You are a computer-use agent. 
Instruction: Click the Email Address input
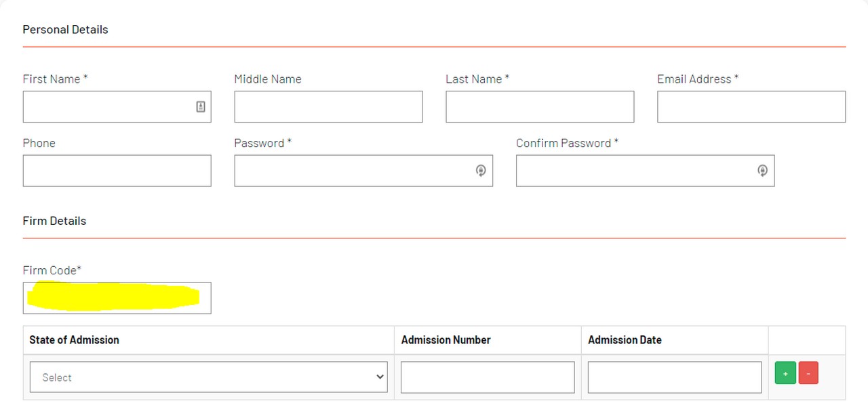pyautogui.click(x=751, y=107)
